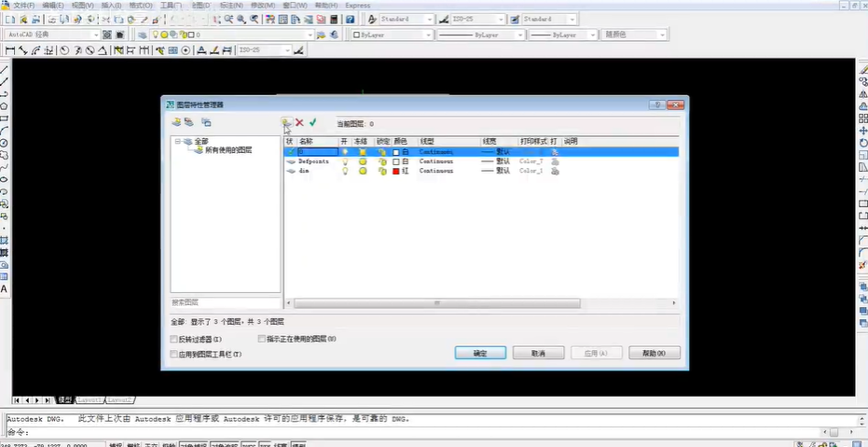The height and width of the screenshot is (447, 868).
Task: Select the Multiline Text A tool
Action: tap(4, 289)
